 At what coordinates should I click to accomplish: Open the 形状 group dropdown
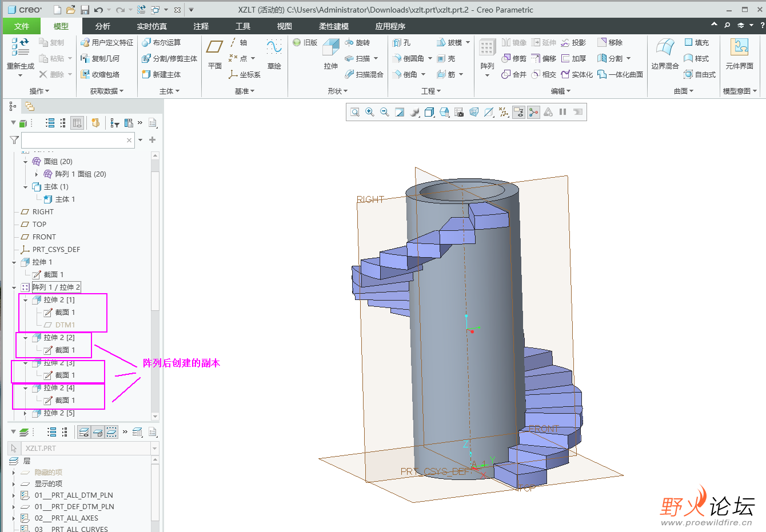[x=338, y=91]
